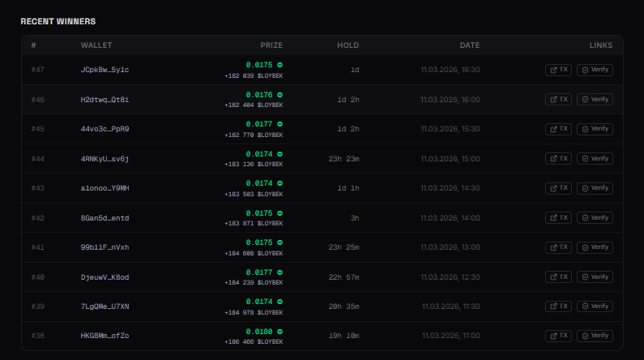Click the RECENT WINNERS heading

(58, 21)
